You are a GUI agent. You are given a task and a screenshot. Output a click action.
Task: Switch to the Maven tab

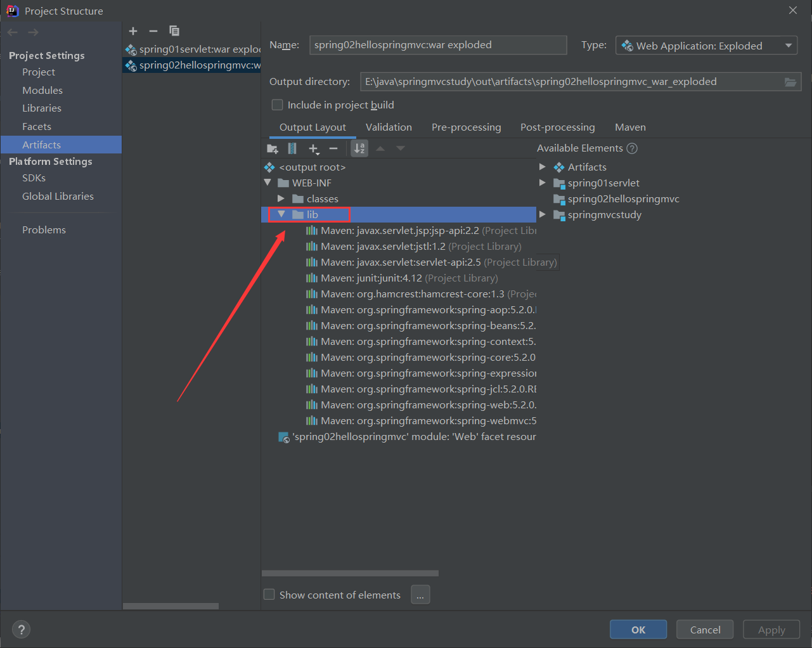pos(630,127)
